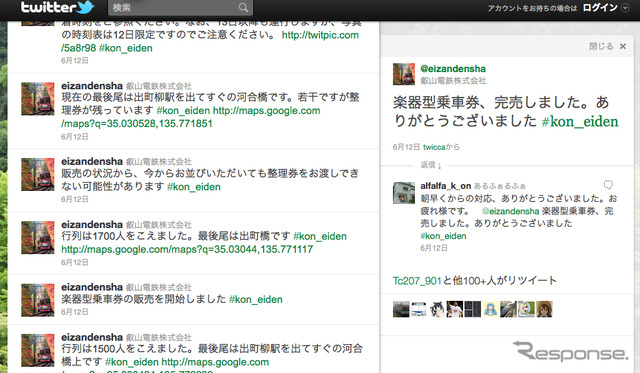Open #kon_eiden in 行列は1500人 tweet

pyautogui.click(x=132, y=362)
